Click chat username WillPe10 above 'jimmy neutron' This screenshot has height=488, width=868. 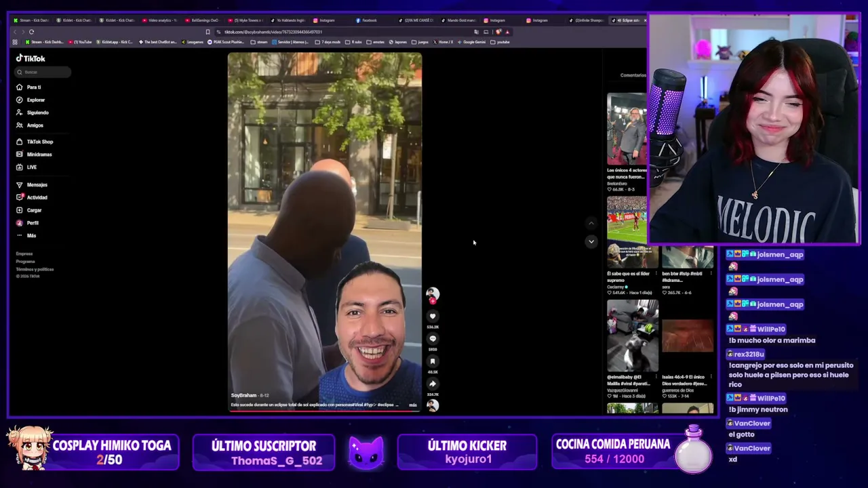click(770, 399)
